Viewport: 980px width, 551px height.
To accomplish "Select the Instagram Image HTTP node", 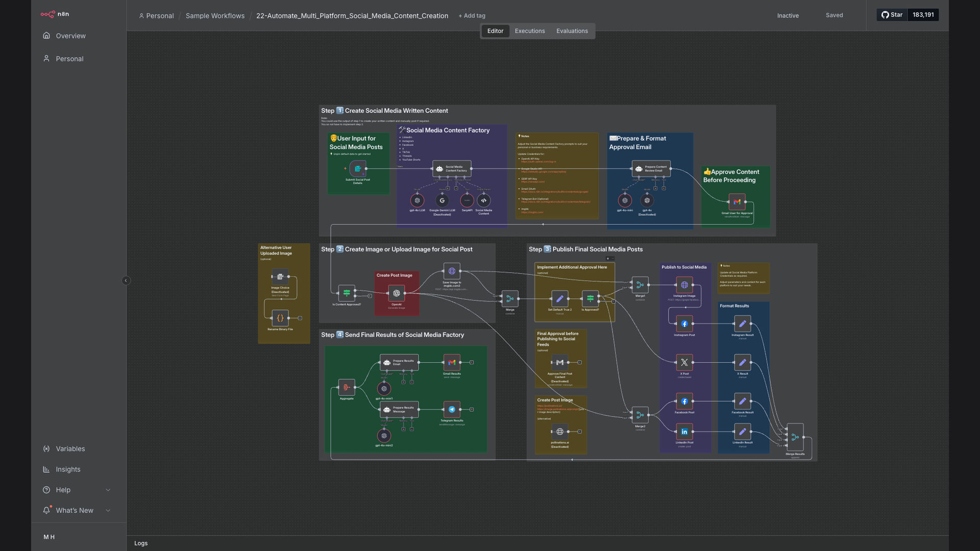I will click(684, 285).
